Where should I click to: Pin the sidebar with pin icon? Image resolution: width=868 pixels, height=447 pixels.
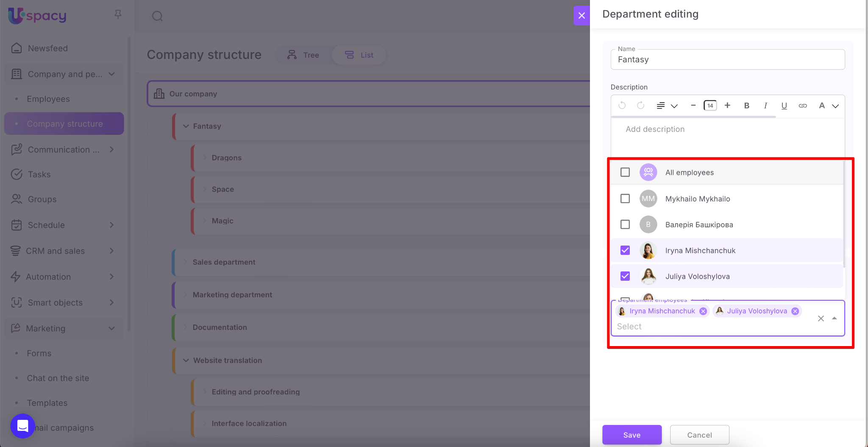pyautogui.click(x=118, y=14)
